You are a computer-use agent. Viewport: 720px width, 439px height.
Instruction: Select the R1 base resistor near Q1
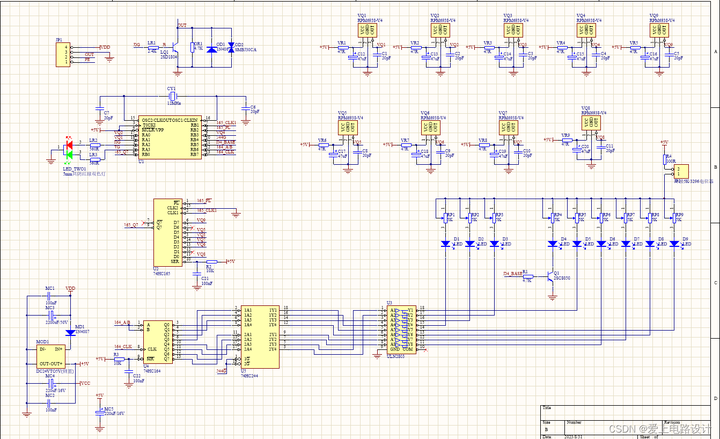coord(529,276)
